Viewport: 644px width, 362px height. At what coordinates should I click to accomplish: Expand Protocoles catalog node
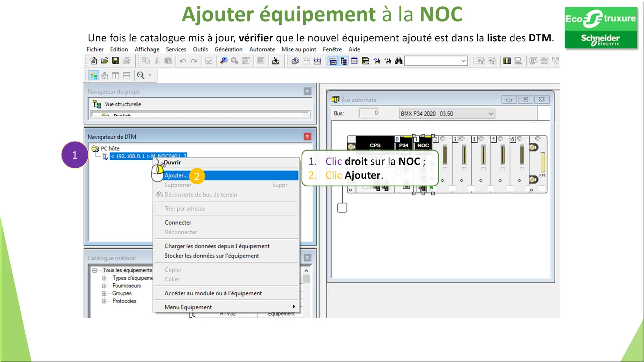click(104, 301)
